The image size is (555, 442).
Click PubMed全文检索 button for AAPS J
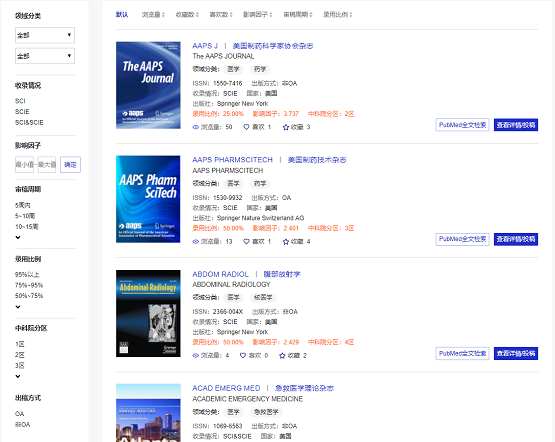462,125
